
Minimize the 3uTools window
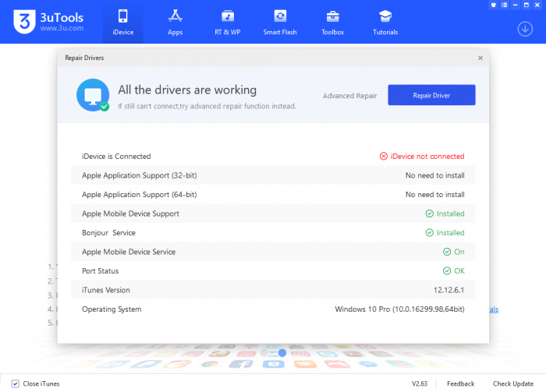516,5
